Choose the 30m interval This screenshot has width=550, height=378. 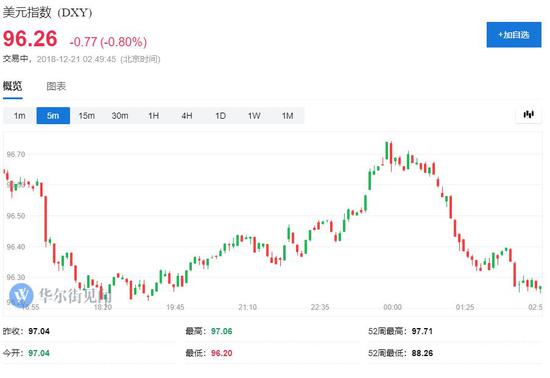coord(120,116)
